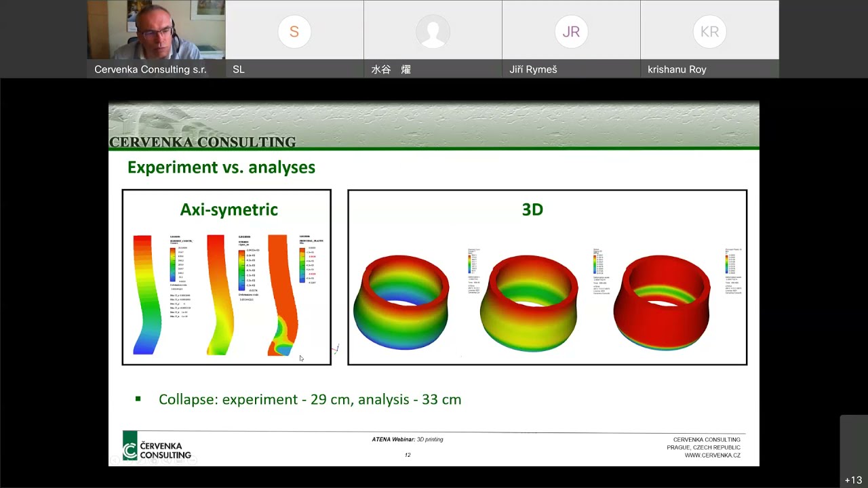The width and height of the screenshot is (868, 488).
Task: Click the Červenka Consulting logo in slide footer
Action: point(157,447)
